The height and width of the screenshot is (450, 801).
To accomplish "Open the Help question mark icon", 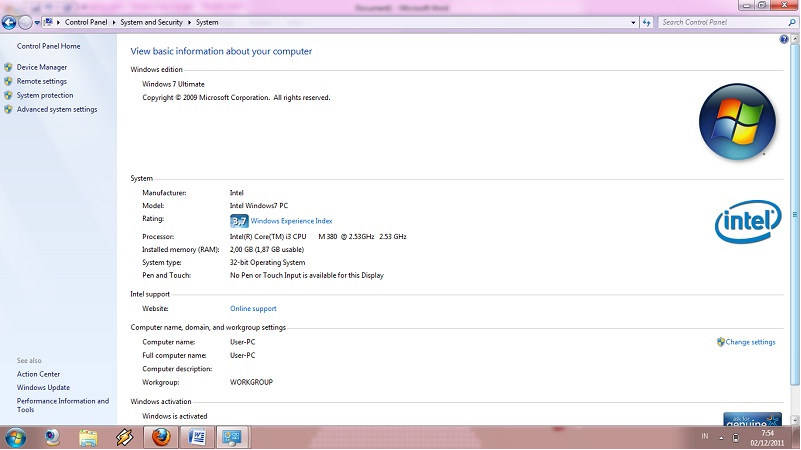I will coord(784,39).
